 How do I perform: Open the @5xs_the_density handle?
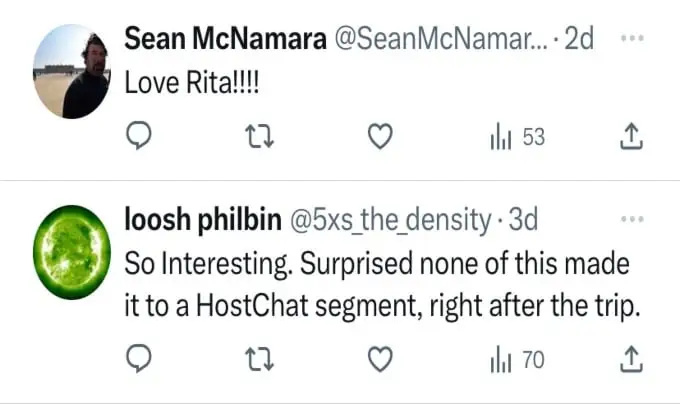pos(390,220)
